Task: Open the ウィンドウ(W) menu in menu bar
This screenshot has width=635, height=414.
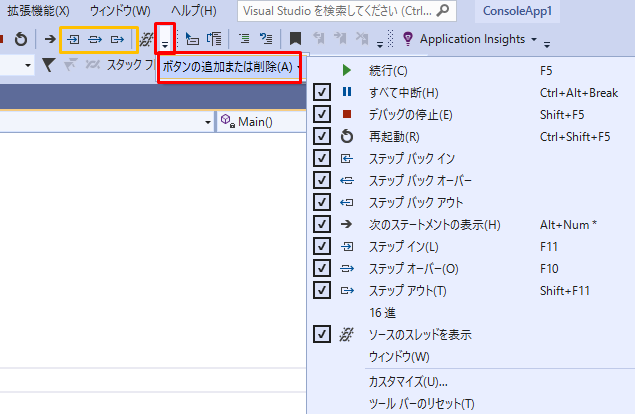Action: click(x=120, y=11)
